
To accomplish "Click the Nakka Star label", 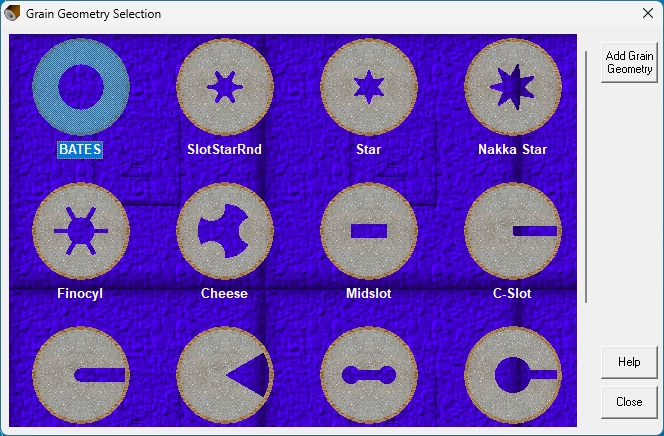I will click(512, 149).
